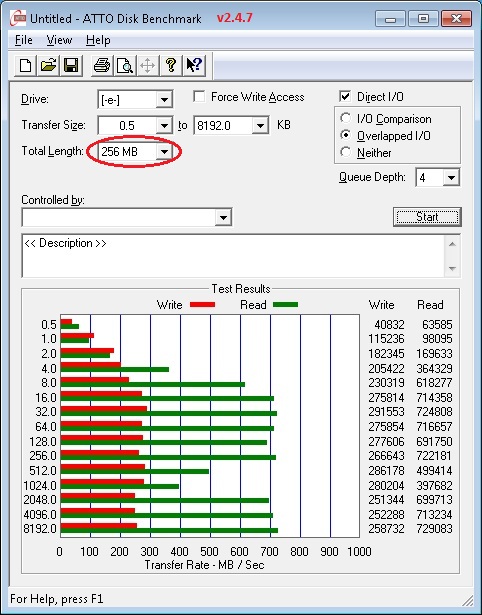Viewport: 482px width, 615px height.
Task: Uncheck the Direct I/O checkbox
Action: 345,96
